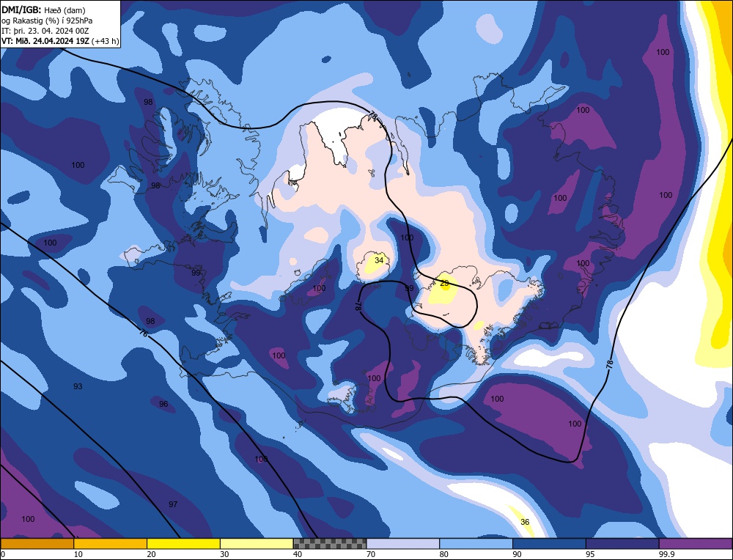Click the '99.9' legend tick label

(666, 554)
